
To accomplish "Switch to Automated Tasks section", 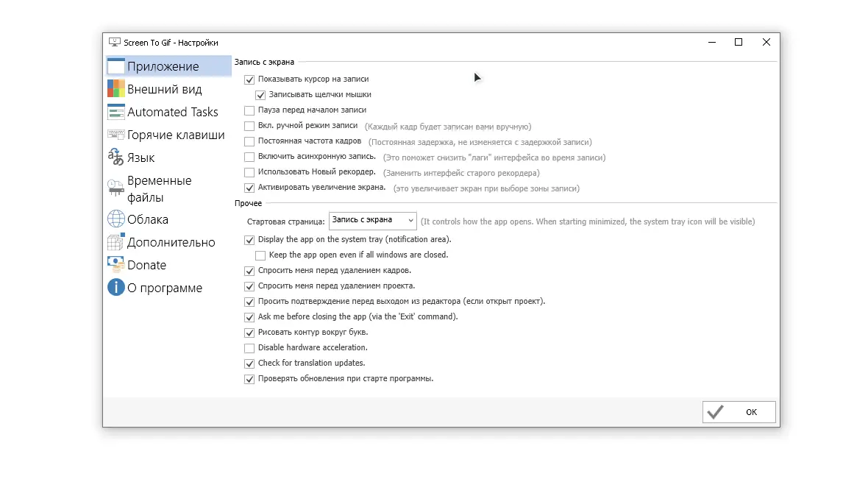I will pyautogui.click(x=173, y=112).
